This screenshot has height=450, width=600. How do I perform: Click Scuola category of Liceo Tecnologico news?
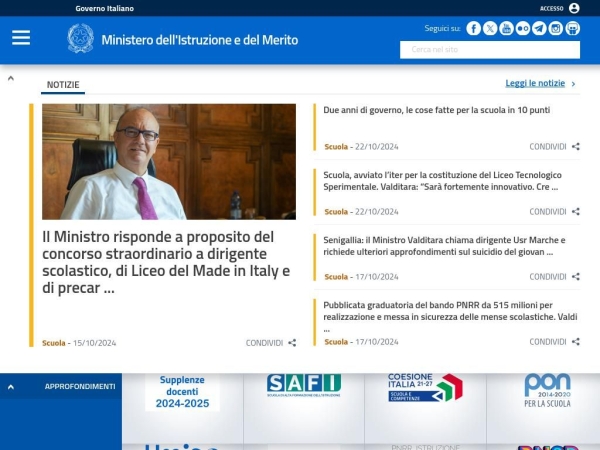pos(336,212)
